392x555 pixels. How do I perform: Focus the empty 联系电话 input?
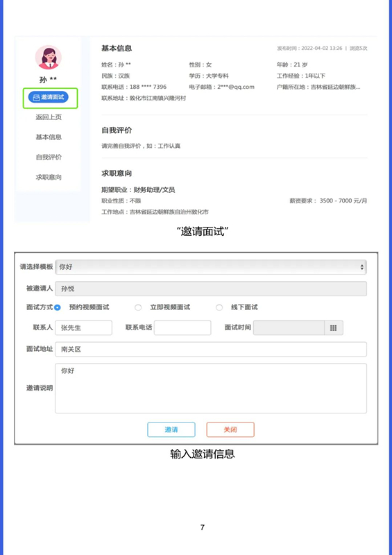click(182, 327)
